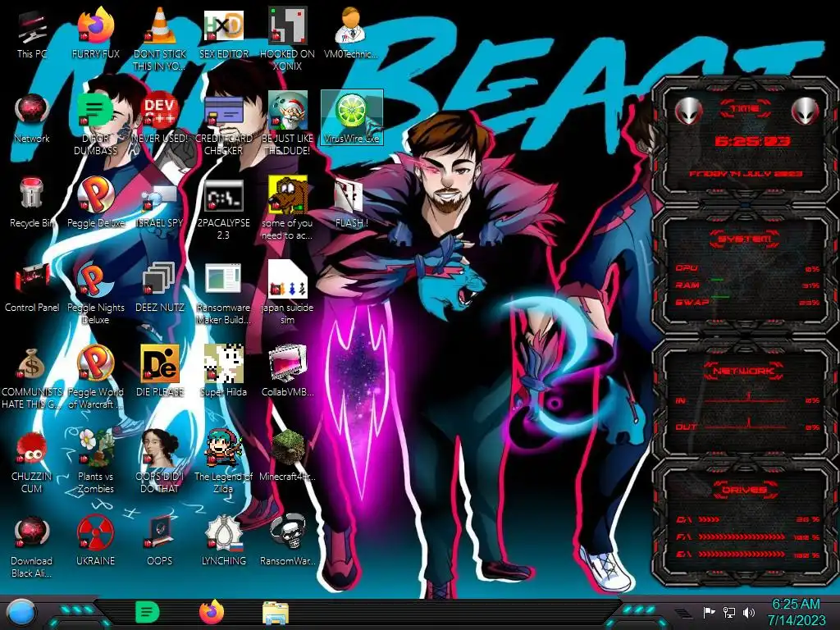This screenshot has width=840, height=630.
Task: Open the Peggle World of Warcraft shortcut
Action: click(95, 377)
